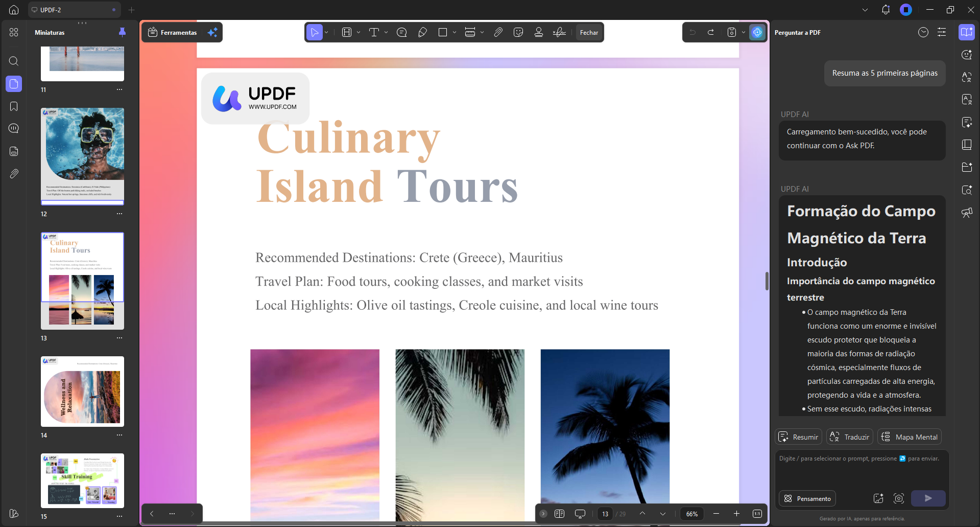Screen dimensions: 980x527
Task: Select the sticky note comment tool
Action: [x=402, y=33]
